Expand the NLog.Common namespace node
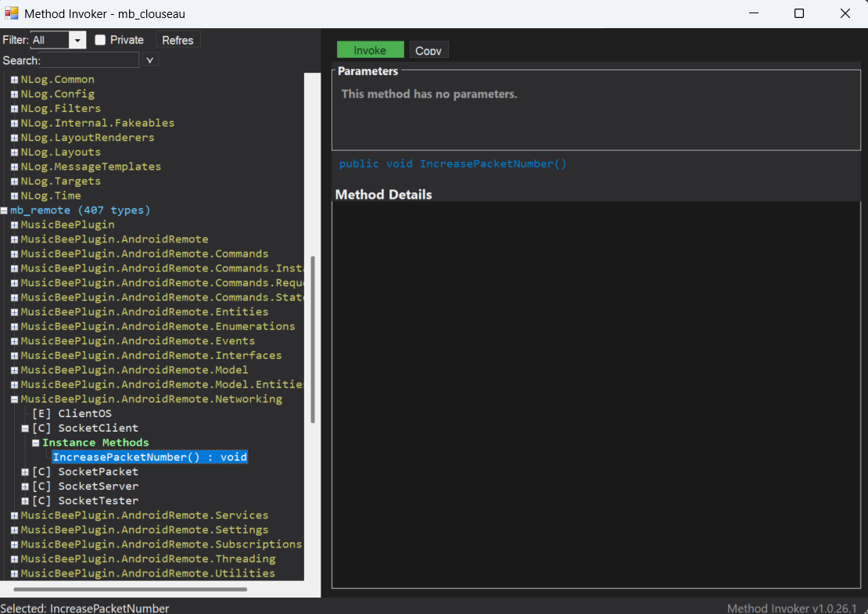The height and width of the screenshot is (614, 868). point(14,80)
